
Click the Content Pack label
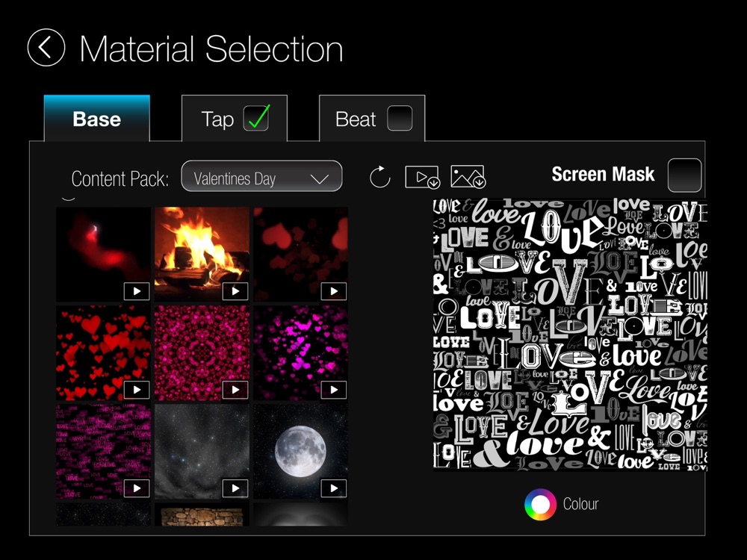point(120,179)
